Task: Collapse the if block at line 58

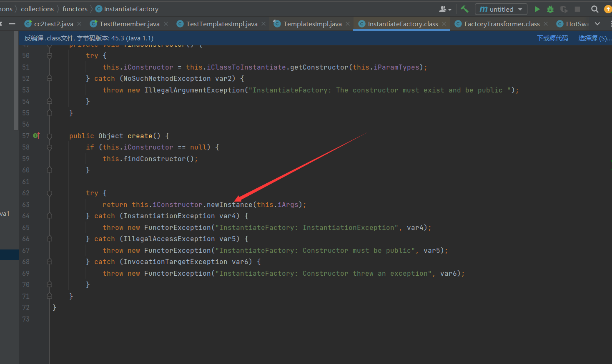Action: point(50,147)
